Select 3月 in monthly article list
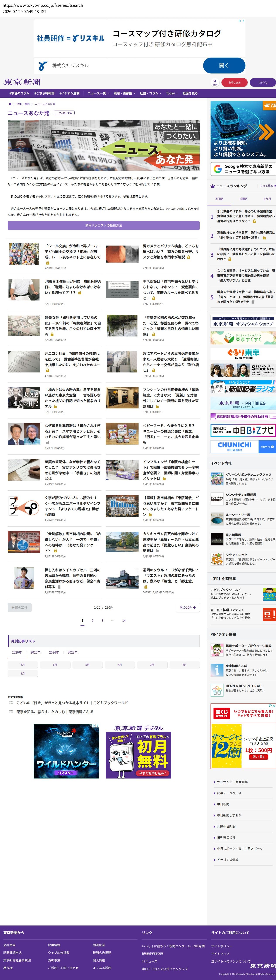 (152, 665)
